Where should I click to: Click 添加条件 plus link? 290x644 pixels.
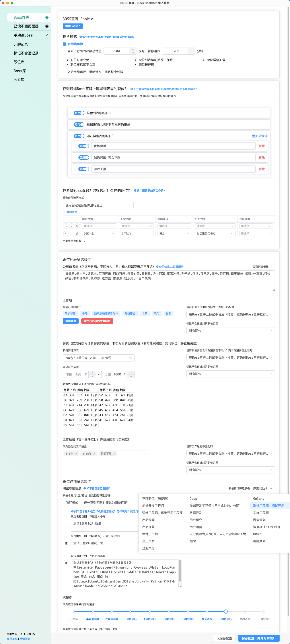click(70, 212)
